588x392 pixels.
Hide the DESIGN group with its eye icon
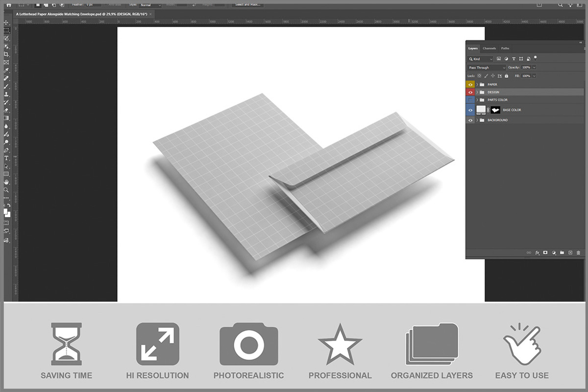tap(470, 92)
